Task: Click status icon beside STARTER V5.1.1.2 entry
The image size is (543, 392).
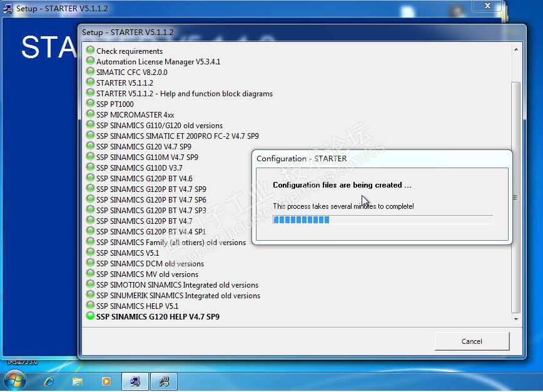Action: [x=90, y=83]
